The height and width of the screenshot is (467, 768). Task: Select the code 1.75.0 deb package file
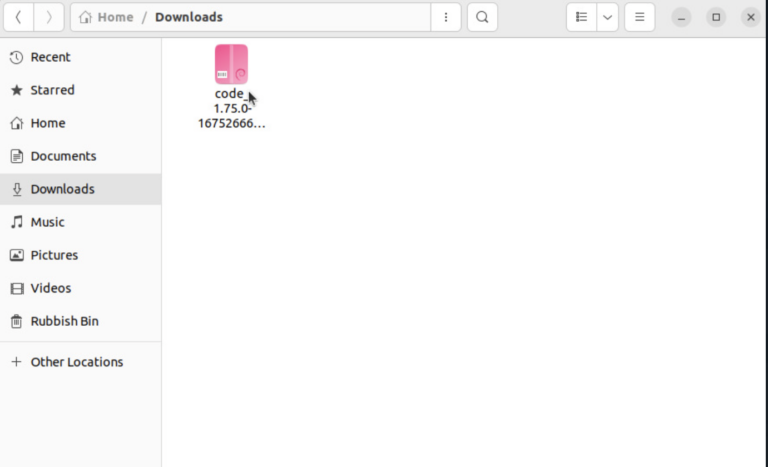231,65
